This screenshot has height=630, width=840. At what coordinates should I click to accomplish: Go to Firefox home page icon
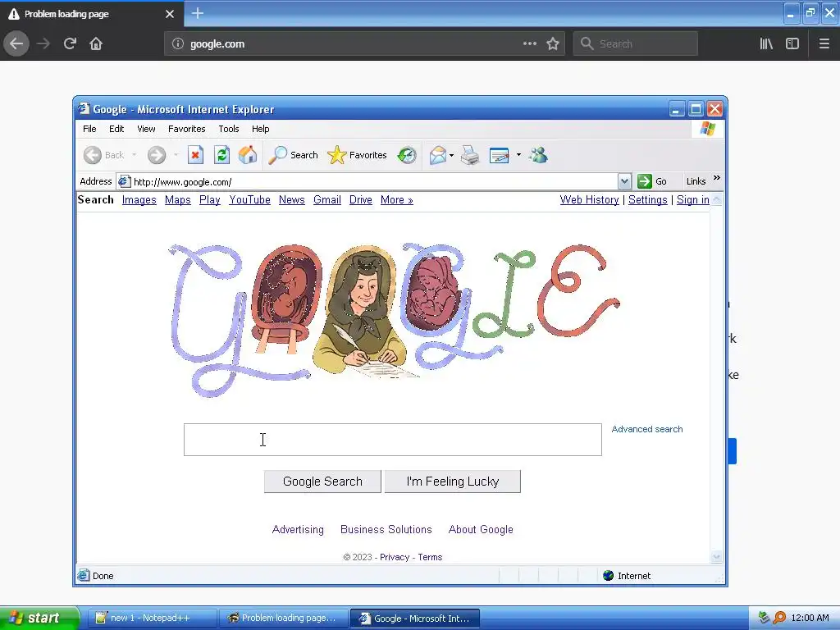point(96,43)
